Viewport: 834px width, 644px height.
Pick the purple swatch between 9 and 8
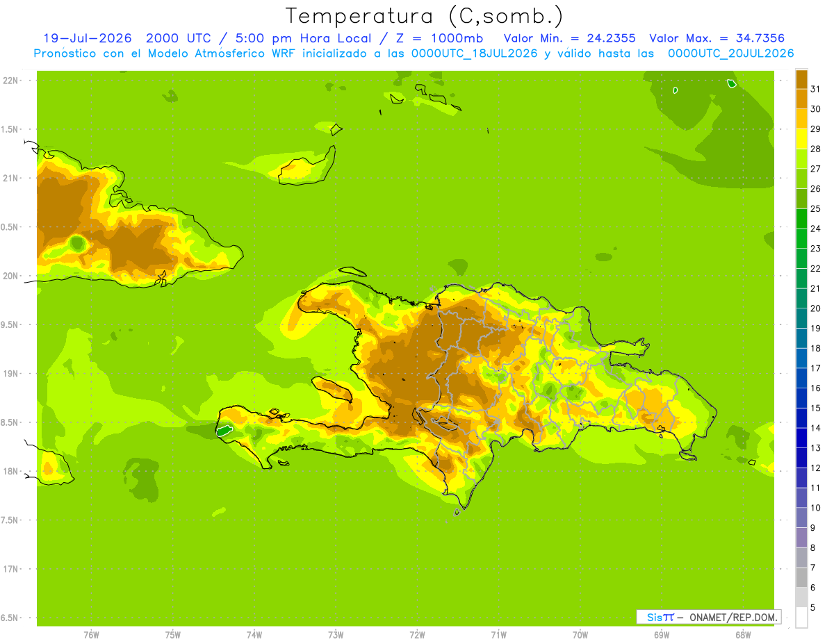click(x=801, y=538)
